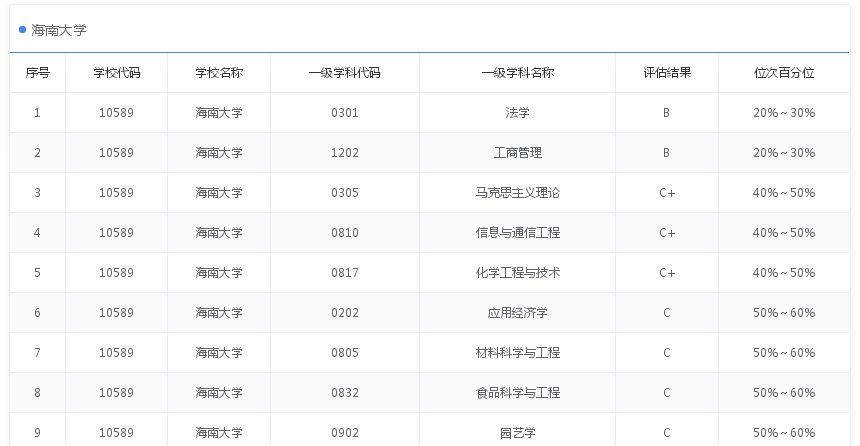
Task: Click the 材料科学与工程 discipline name
Action: [x=517, y=353]
